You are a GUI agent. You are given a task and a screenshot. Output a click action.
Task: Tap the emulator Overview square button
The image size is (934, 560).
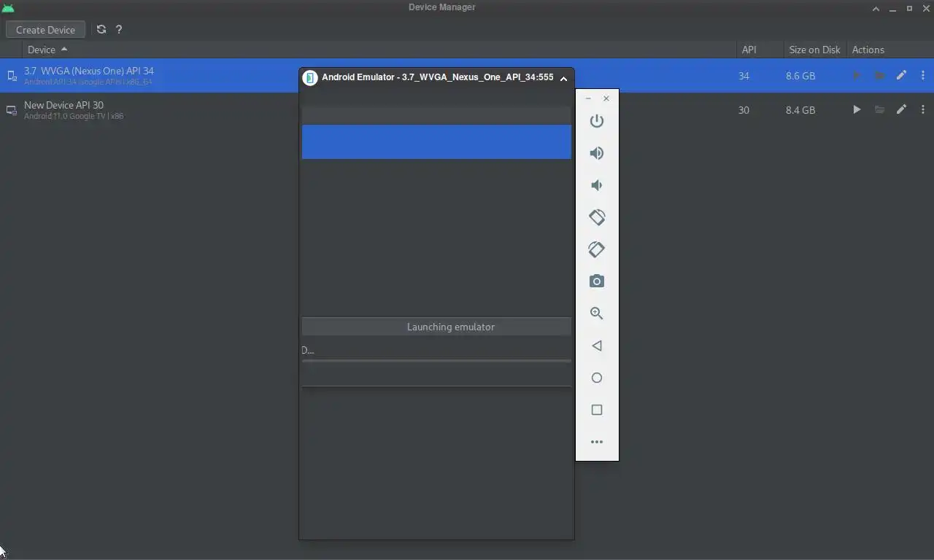[x=597, y=410]
